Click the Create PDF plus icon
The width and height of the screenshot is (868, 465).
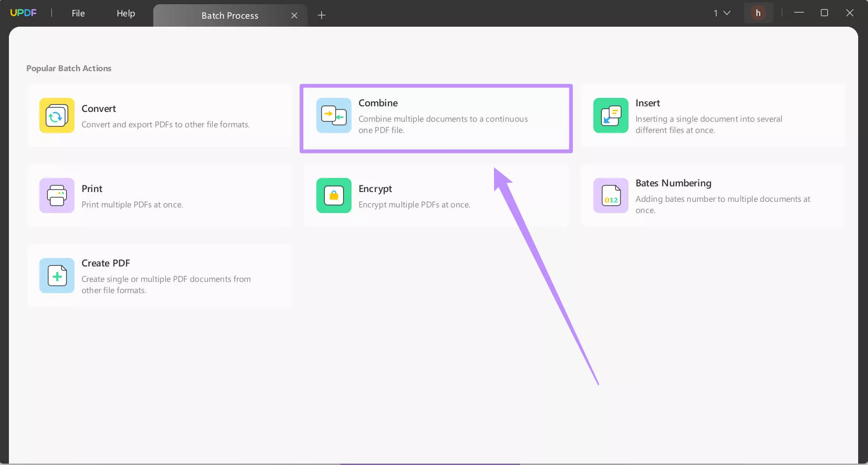pos(57,275)
